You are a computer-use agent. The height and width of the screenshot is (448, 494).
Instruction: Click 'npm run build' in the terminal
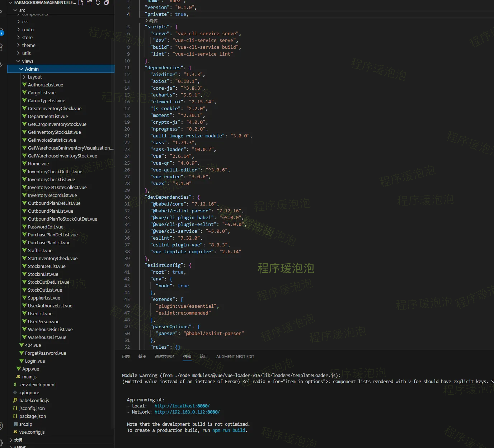tap(229, 430)
